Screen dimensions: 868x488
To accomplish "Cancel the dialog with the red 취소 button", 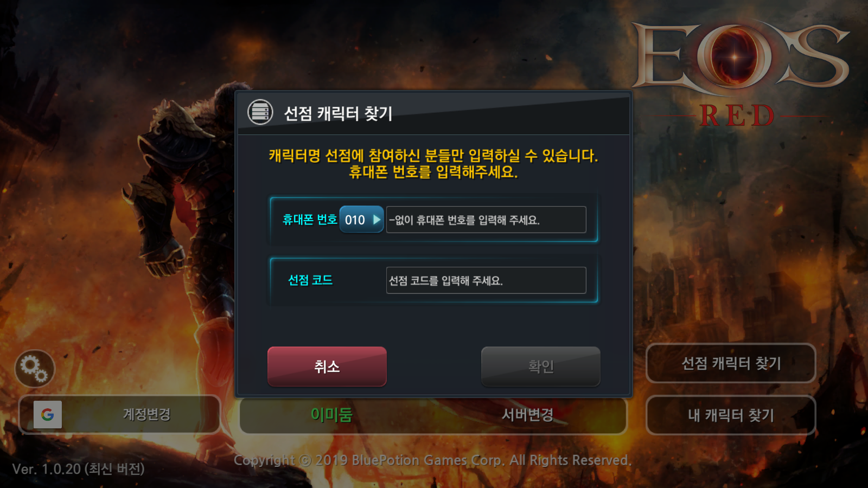I will 327,367.
